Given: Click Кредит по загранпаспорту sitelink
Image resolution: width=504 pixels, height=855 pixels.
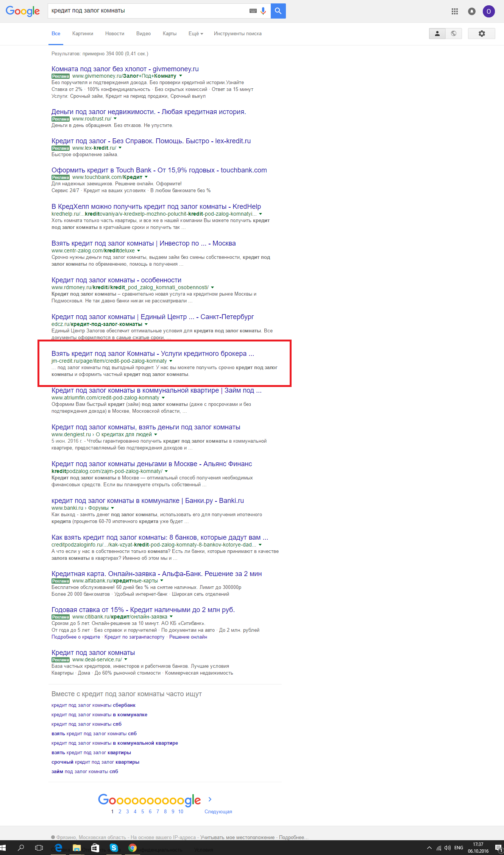Looking at the screenshot, I should 134,637.
